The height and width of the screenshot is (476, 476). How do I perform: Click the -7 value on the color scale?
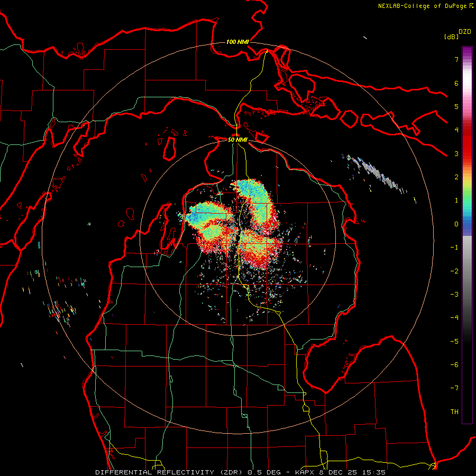click(454, 388)
